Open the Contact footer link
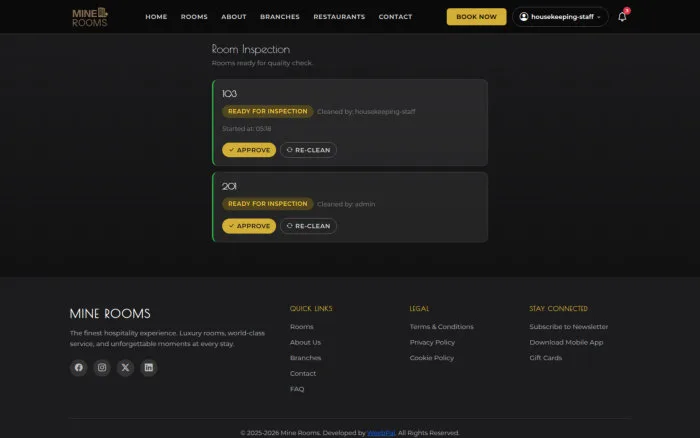Viewport: 700px width, 438px height. click(x=303, y=374)
